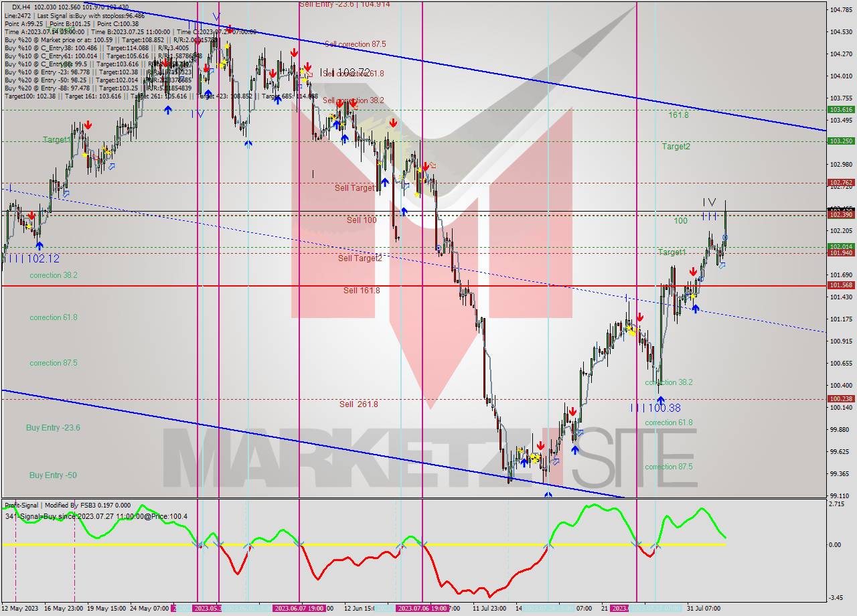Click the 'Sell 161.8' level label
The width and height of the screenshot is (857, 616).
point(362,291)
